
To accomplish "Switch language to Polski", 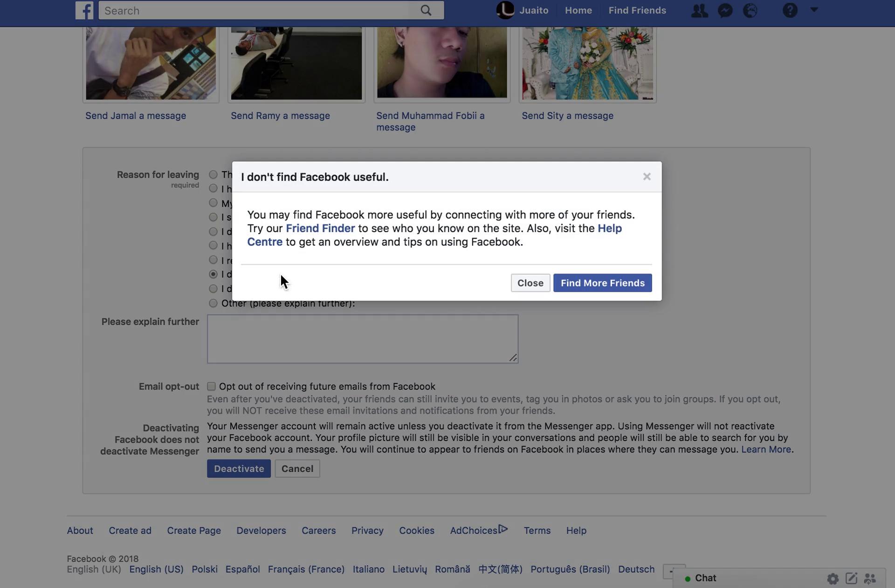I will click(x=205, y=569).
